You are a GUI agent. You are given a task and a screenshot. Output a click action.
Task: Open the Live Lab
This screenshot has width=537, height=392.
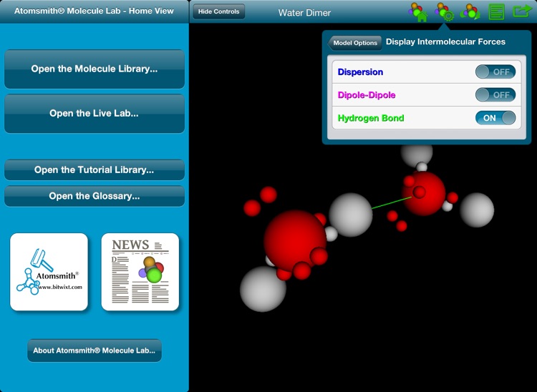coord(95,113)
